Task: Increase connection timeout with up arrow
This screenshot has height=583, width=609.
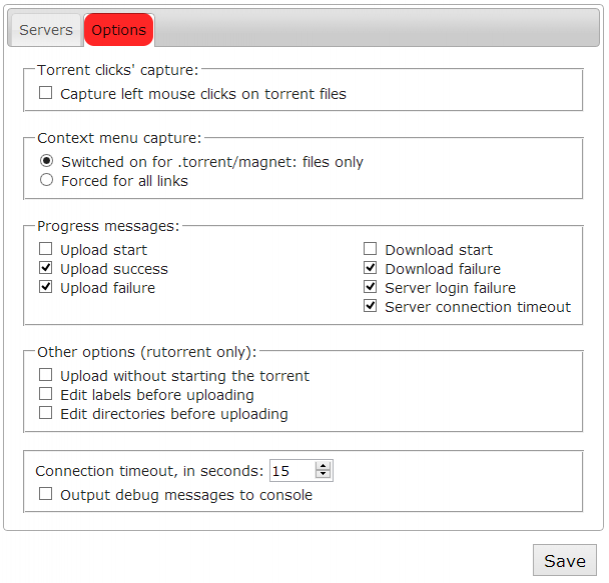Action: (323, 466)
